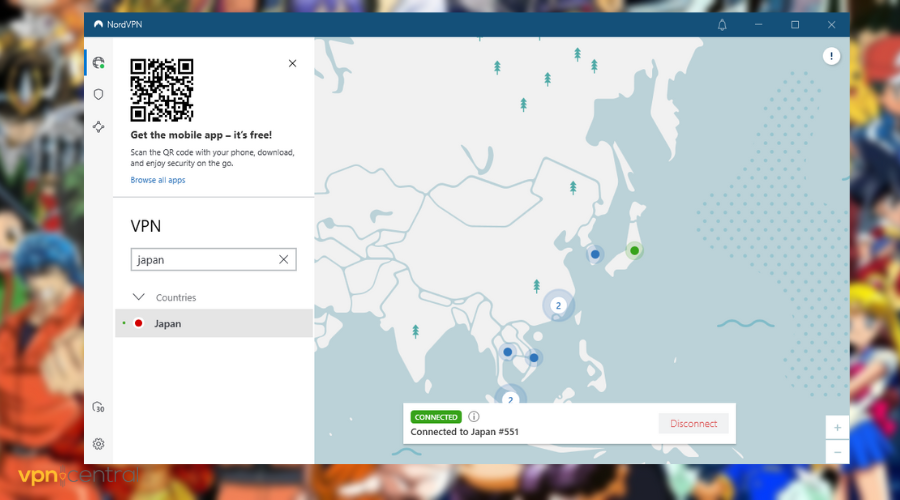
Task: Open the Settings gear icon
Action: coord(99,444)
